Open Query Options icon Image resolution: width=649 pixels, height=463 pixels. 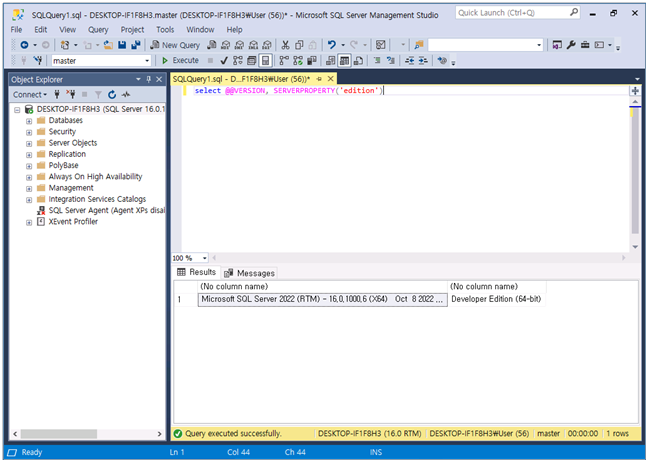click(252, 61)
